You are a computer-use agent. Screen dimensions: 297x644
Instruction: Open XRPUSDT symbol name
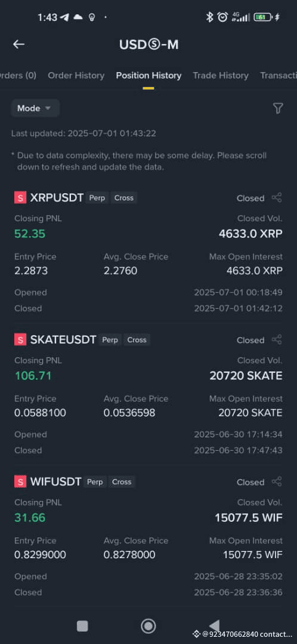click(57, 197)
